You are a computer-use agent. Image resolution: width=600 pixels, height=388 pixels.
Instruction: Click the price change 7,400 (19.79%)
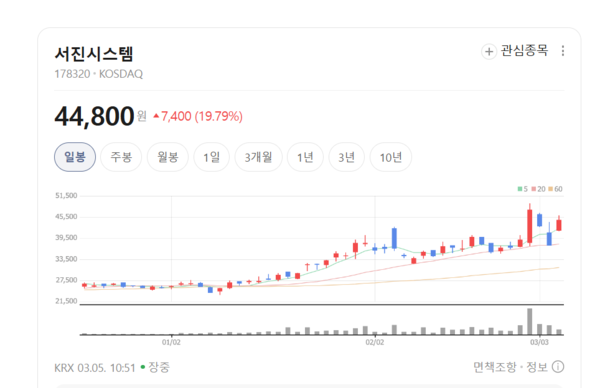pos(198,116)
